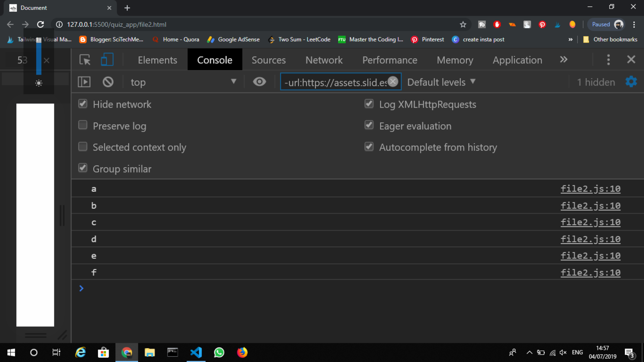Click the file2.js:10 link for output f

(590, 273)
